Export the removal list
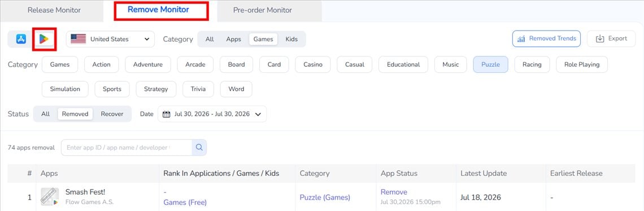The image size is (644, 211). pos(611,38)
